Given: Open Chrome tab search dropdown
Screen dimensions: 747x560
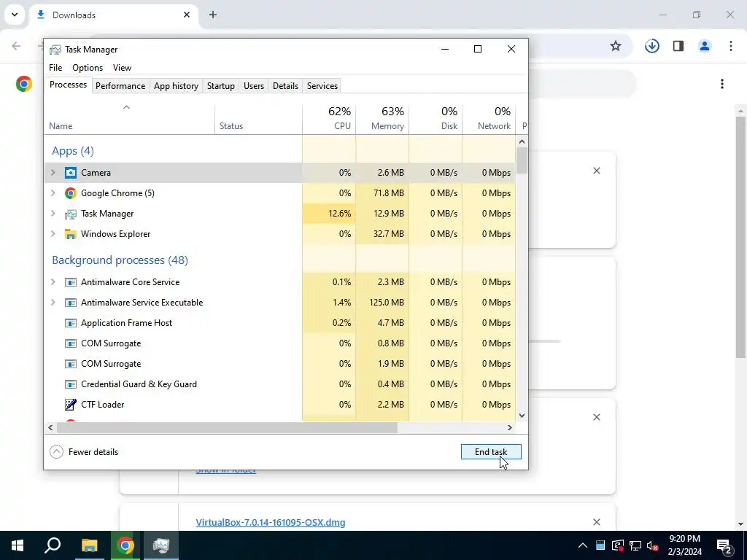Looking at the screenshot, I should coord(15,15).
